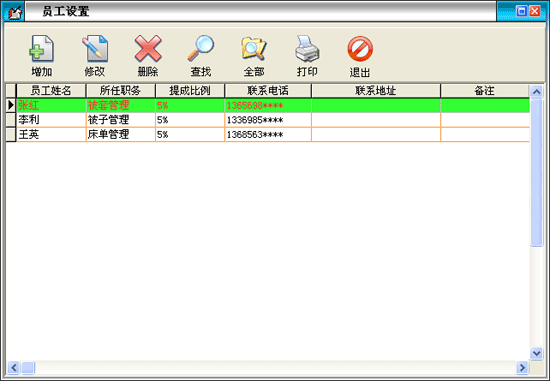550x381 pixels.
Task: Click the horizontal scrollbar left arrow
Action: [14, 368]
